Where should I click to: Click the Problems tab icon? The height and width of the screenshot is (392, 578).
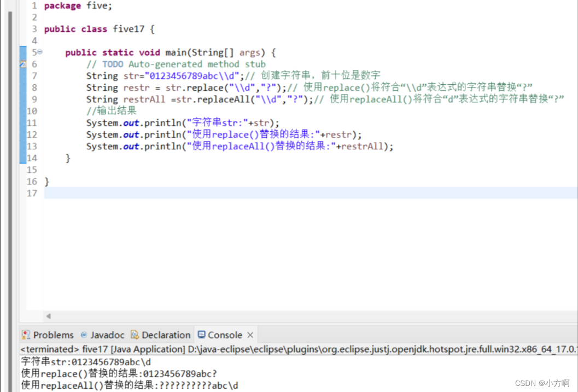(x=26, y=335)
